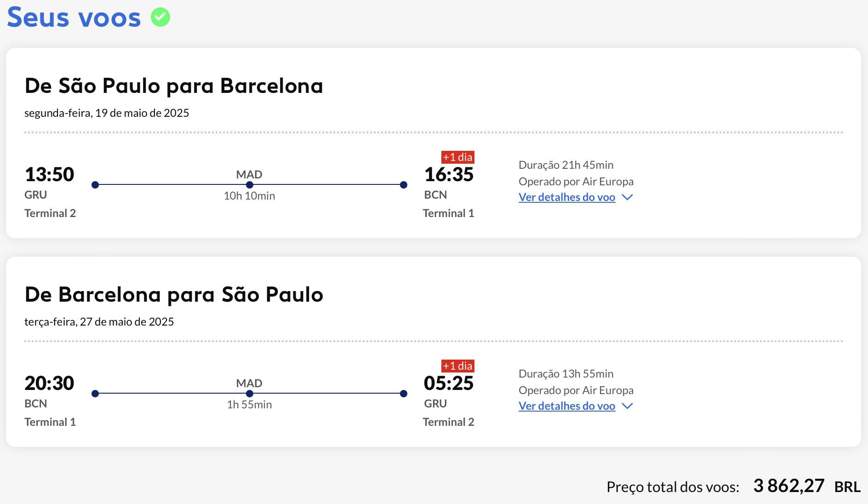Click the MAD stopover dot on return route
This screenshot has height=504, width=868.
[x=249, y=394]
